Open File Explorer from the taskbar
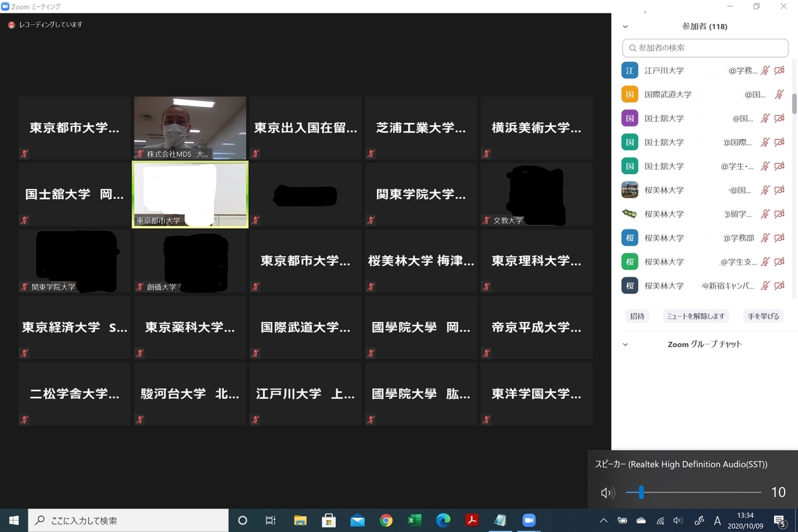The height and width of the screenshot is (532, 798). [300, 520]
